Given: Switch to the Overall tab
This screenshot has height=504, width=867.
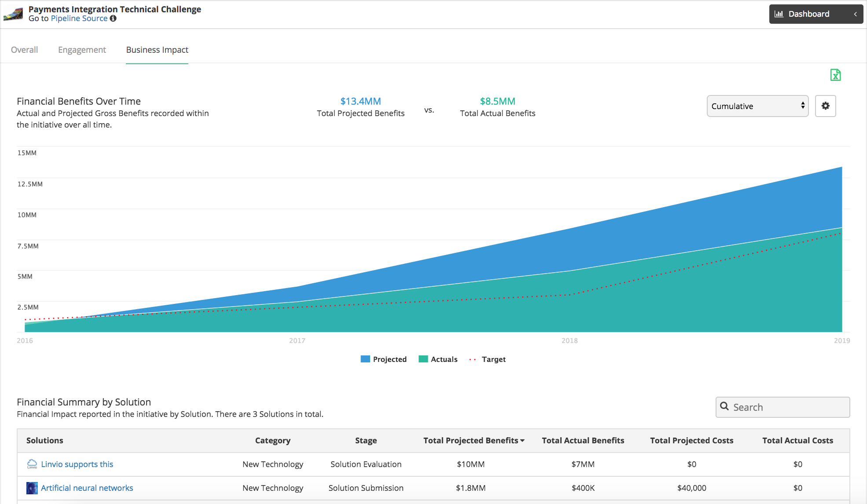Looking at the screenshot, I should 25,50.
